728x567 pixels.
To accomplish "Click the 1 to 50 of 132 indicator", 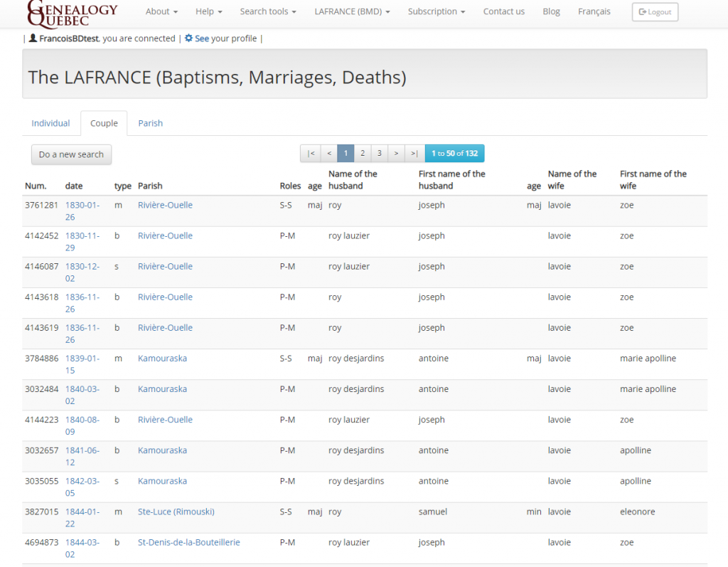I will click(x=454, y=154).
